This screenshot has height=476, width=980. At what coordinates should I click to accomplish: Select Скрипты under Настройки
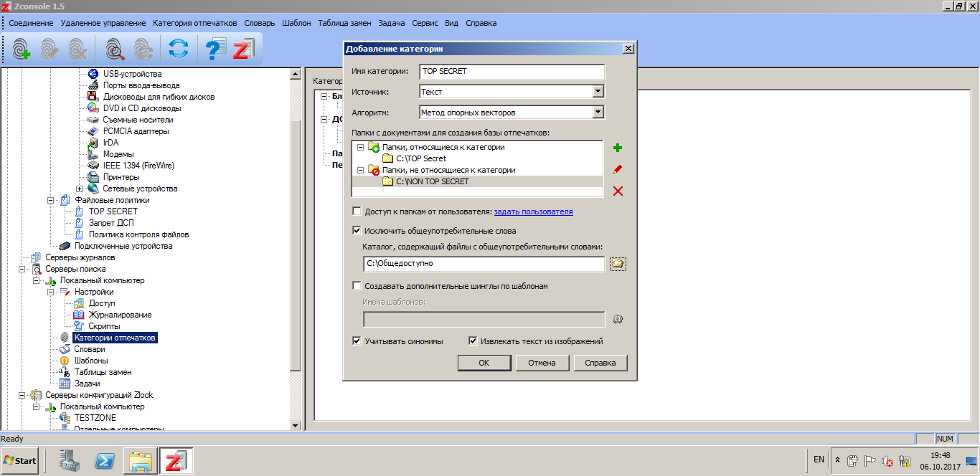pyautogui.click(x=104, y=326)
